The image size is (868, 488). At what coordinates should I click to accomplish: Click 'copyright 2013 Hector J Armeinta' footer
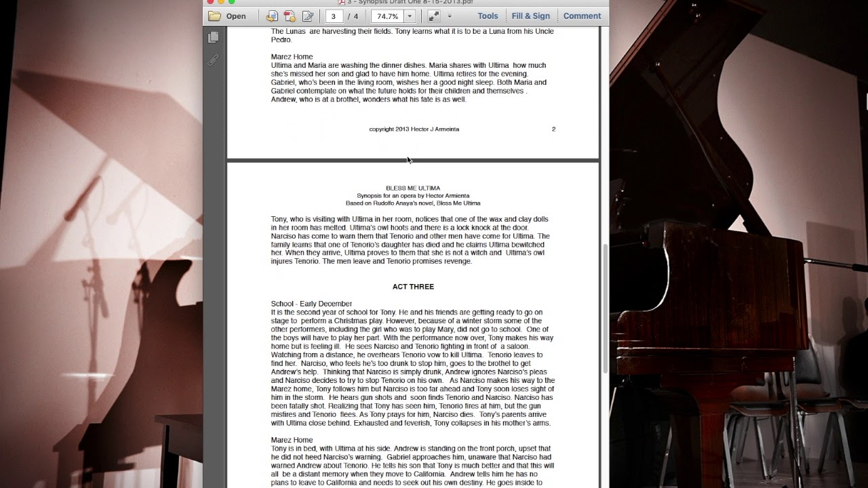[x=414, y=129]
